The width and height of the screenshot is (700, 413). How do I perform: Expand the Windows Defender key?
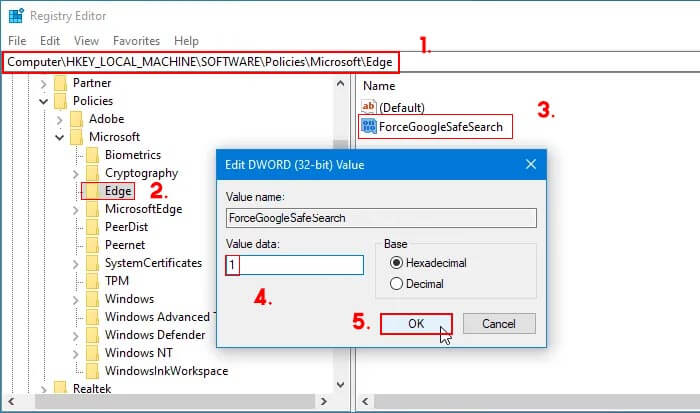tap(75, 336)
